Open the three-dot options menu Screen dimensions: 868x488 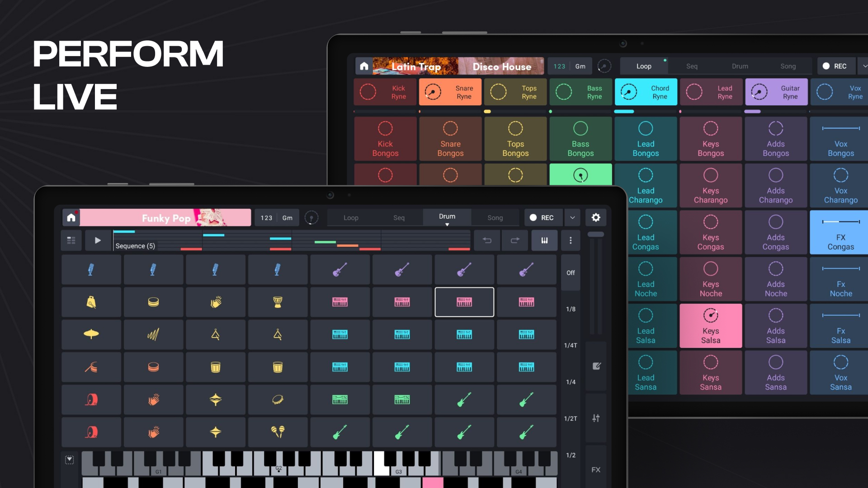571,240
